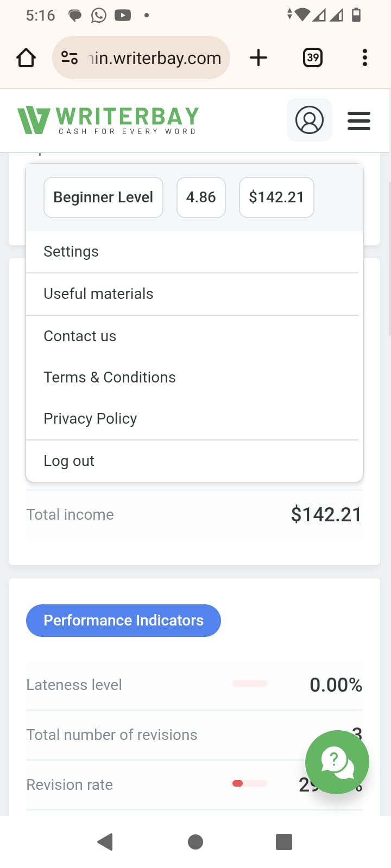This screenshot has width=391, height=868.
Task: Open the browser three-dot menu
Action: click(365, 58)
